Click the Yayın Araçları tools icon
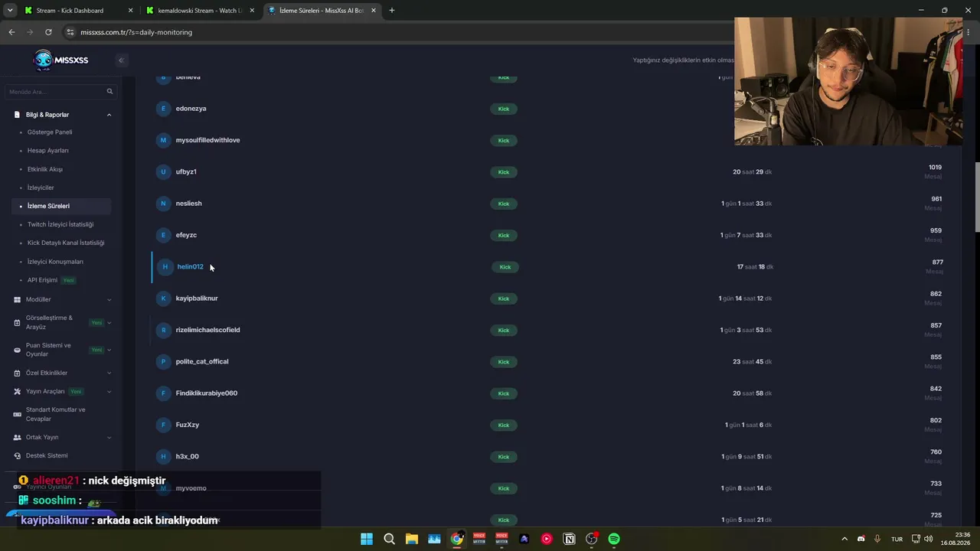Image resolution: width=980 pixels, height=551 pixels. tap(18, 391)
